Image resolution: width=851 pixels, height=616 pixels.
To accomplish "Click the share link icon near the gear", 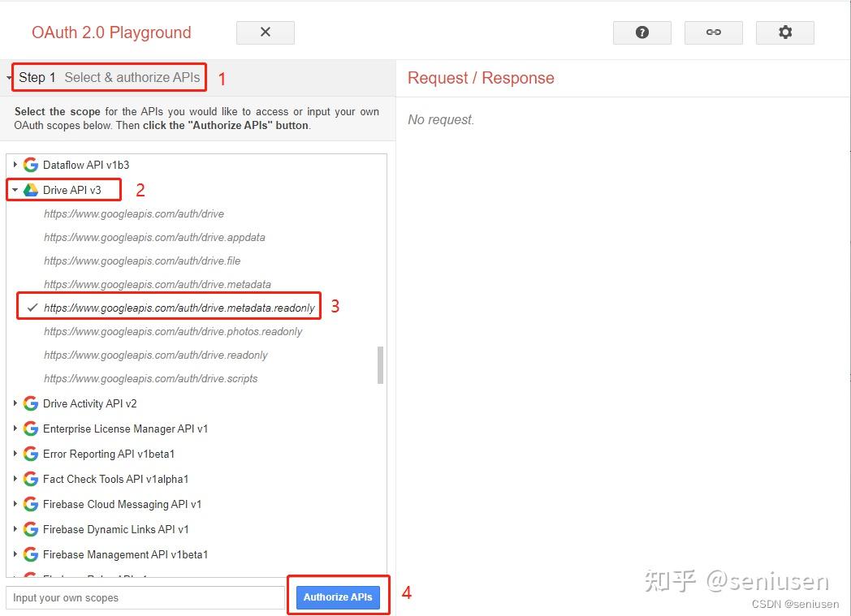I will (713, 32).
